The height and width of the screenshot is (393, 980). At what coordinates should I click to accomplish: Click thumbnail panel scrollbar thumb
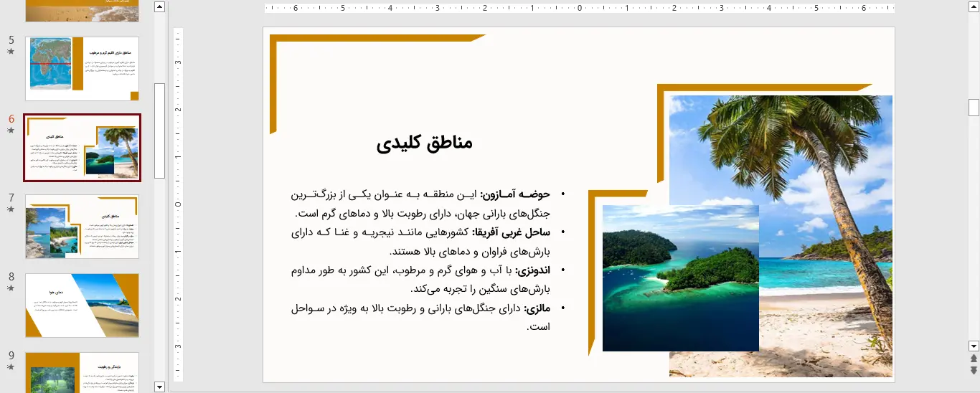coord(159,131)
